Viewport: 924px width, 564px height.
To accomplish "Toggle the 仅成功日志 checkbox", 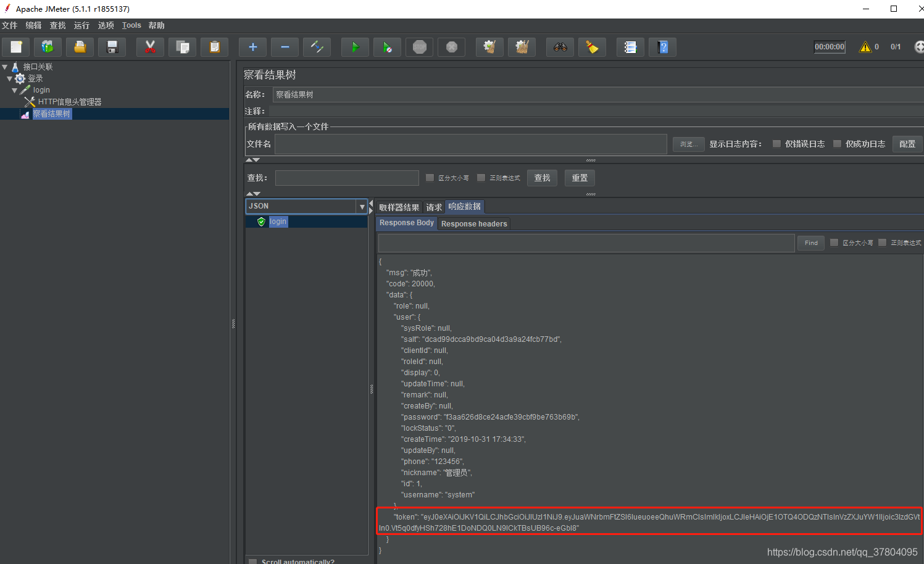I will [837, 144].
